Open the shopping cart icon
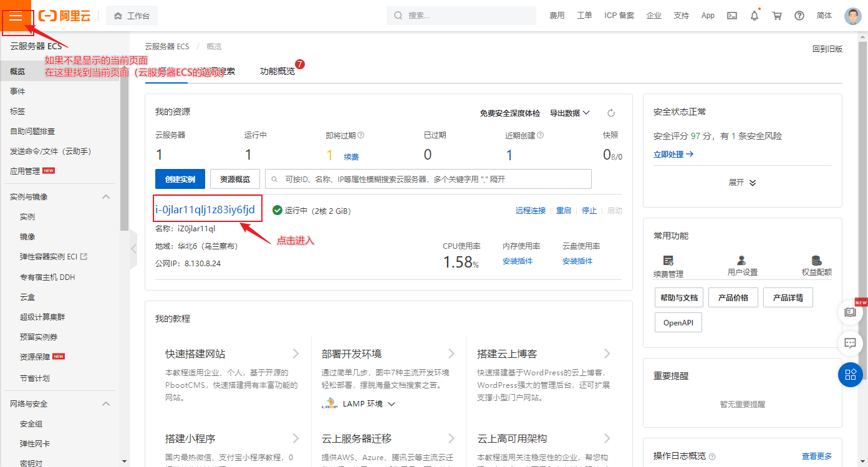The height and width of the screenshot is (467, 868). pyautogui.click(x=777, y=16)
